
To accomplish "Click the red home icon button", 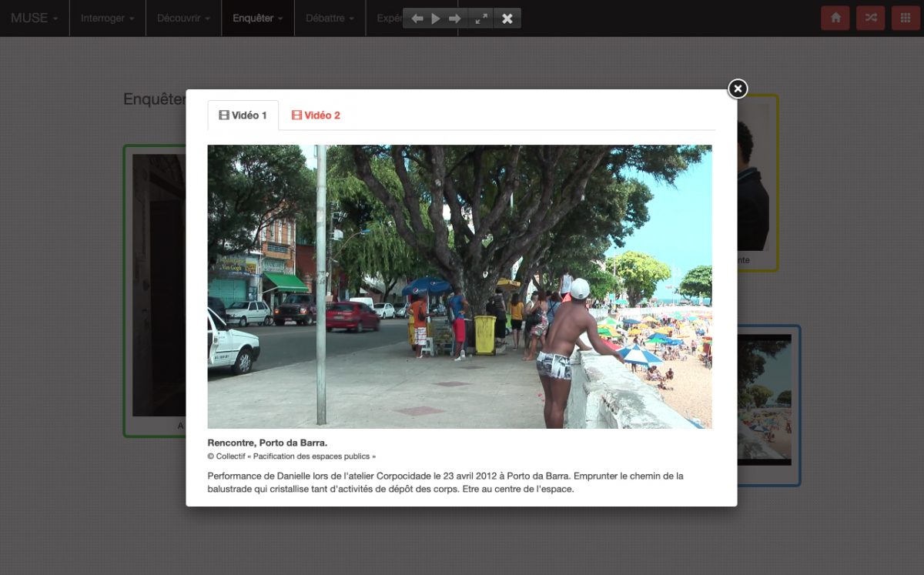I will (x=835, y=18).
